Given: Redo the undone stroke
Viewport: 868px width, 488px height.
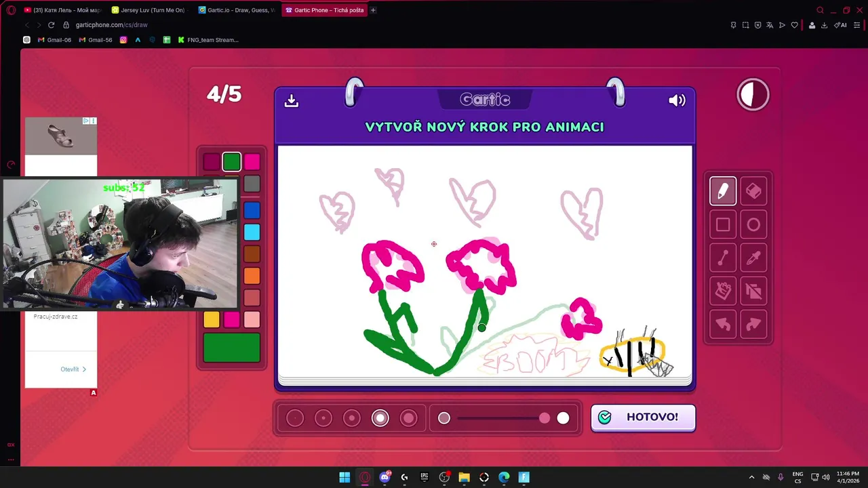Looking at the screenshot, I should 753,324.
